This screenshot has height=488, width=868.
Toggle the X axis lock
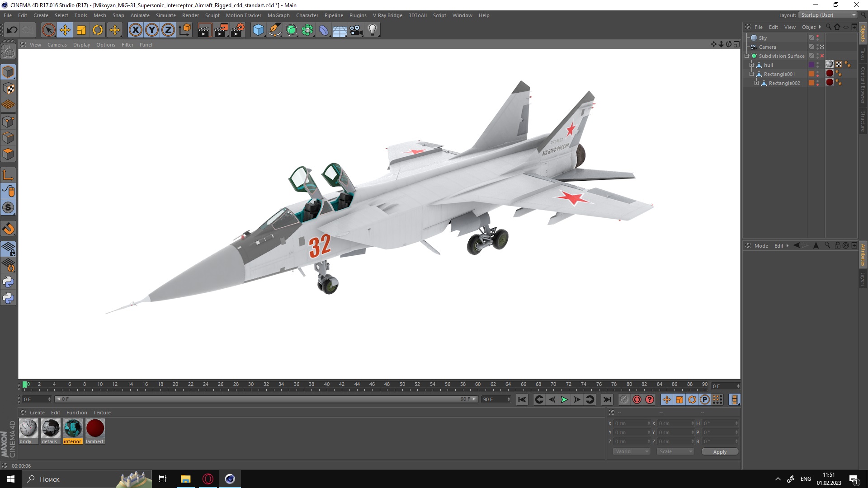135,30
